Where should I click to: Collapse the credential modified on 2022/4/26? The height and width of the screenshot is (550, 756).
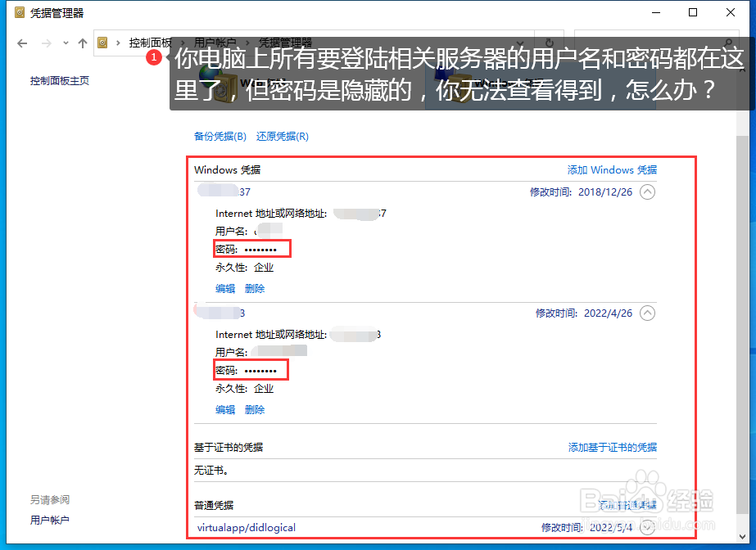(646, 313)
